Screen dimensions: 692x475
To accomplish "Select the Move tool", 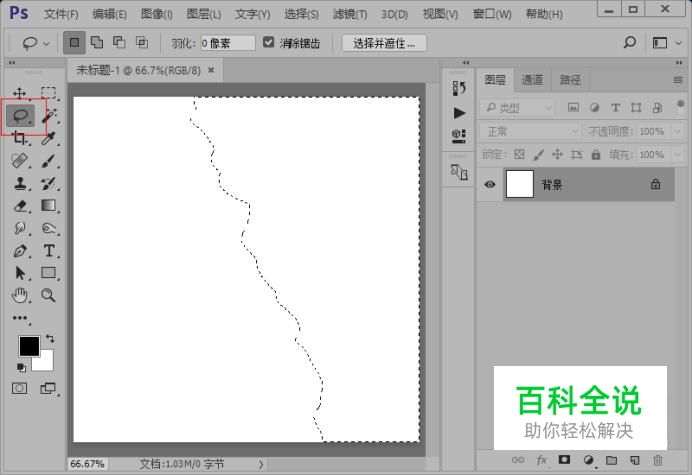I will pos(19,93).
